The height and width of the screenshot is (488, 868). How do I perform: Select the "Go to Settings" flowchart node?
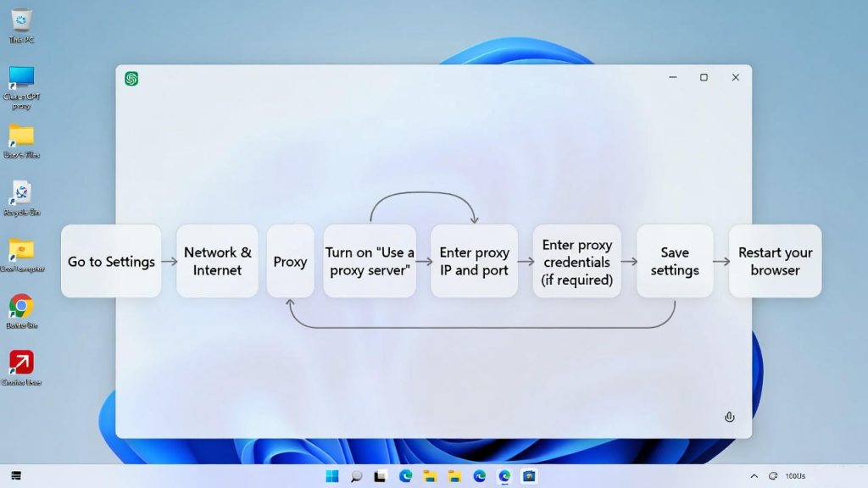coord(110,261)
